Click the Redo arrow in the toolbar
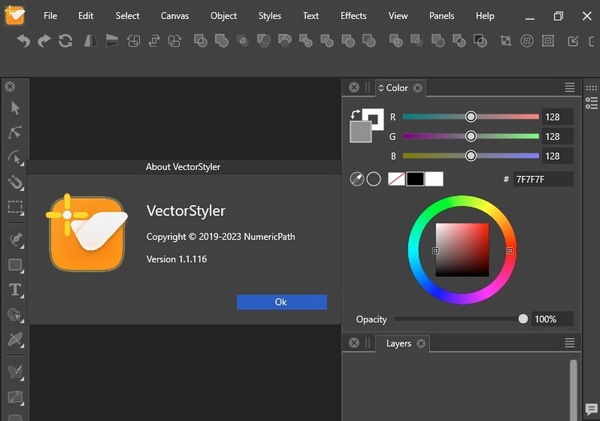The width and height of the screenshot is (600, 421). [44, 41]
